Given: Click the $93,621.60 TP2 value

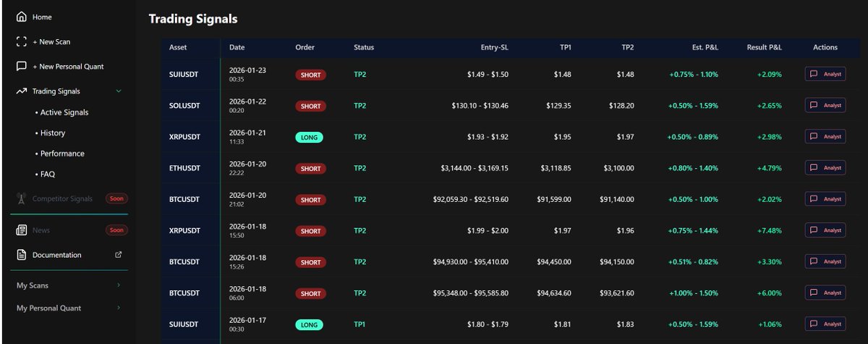Looking at the screenshot, I should click(617, 293).
